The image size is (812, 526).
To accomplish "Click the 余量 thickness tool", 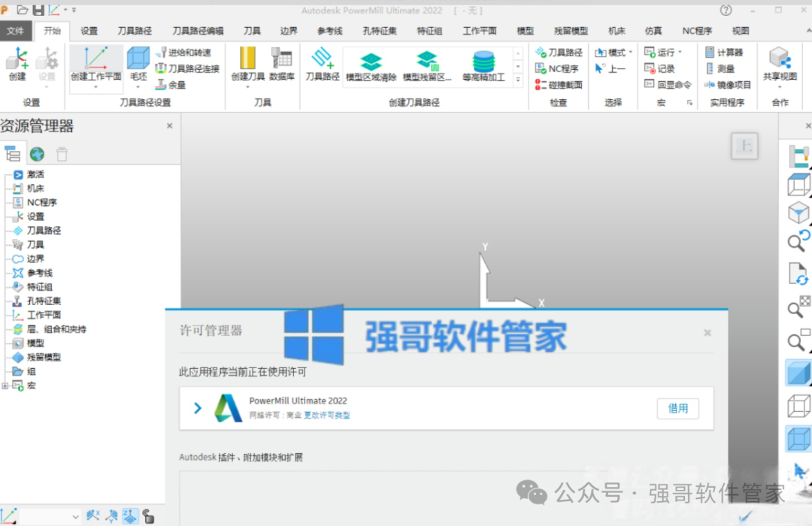I will [x=171, y=84].
